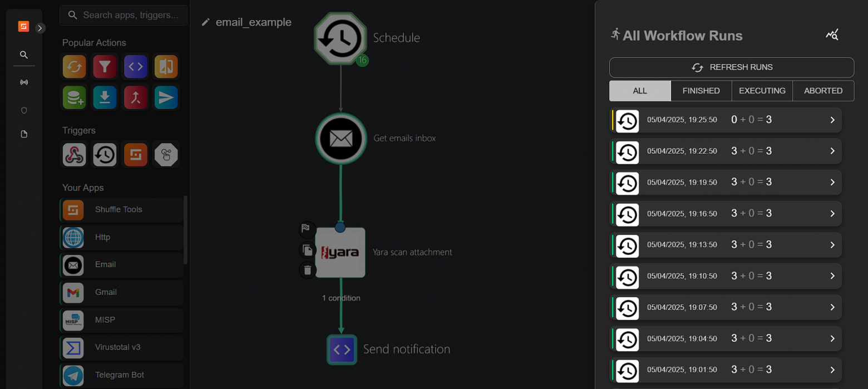This screenshot has width=868, height=389.
Task: Expand the 19:10:50 run chevron
Action: click(x=832, y=276)
